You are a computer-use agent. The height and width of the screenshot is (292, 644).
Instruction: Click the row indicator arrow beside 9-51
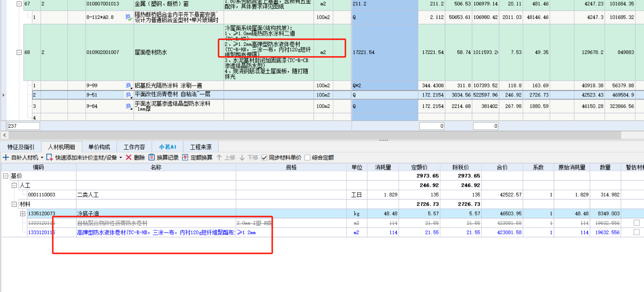[3, 95]
